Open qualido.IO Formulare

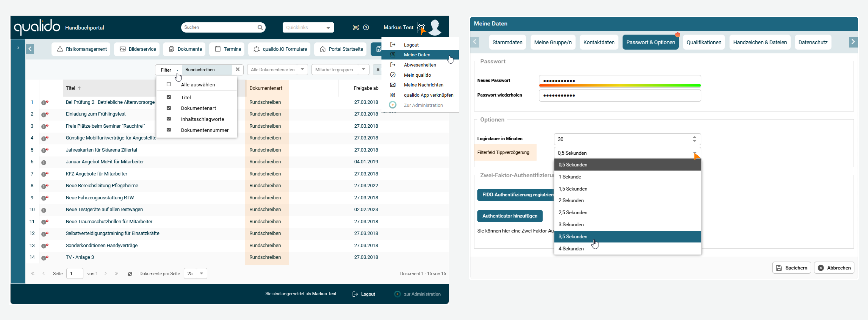279,49
